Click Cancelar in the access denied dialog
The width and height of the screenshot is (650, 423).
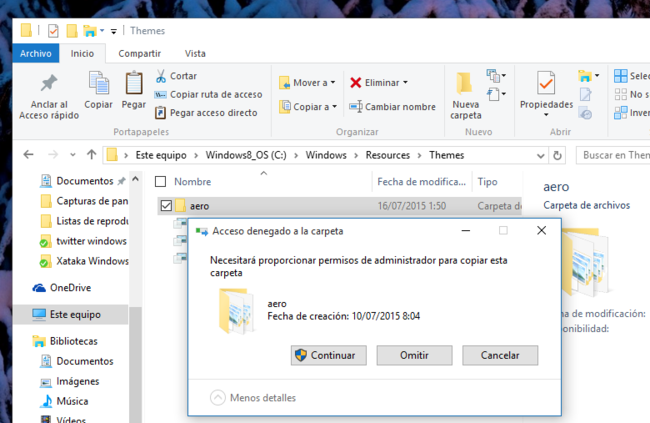[x=500, y=355]
